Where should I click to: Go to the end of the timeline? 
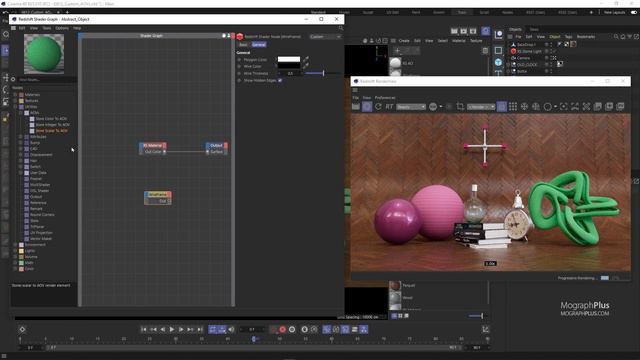(200, 329)
